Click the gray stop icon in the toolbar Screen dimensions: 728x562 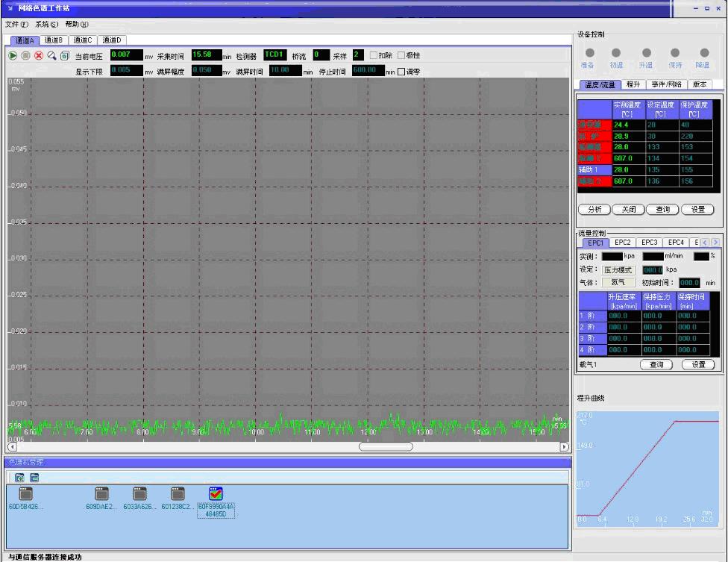point(25,55)
